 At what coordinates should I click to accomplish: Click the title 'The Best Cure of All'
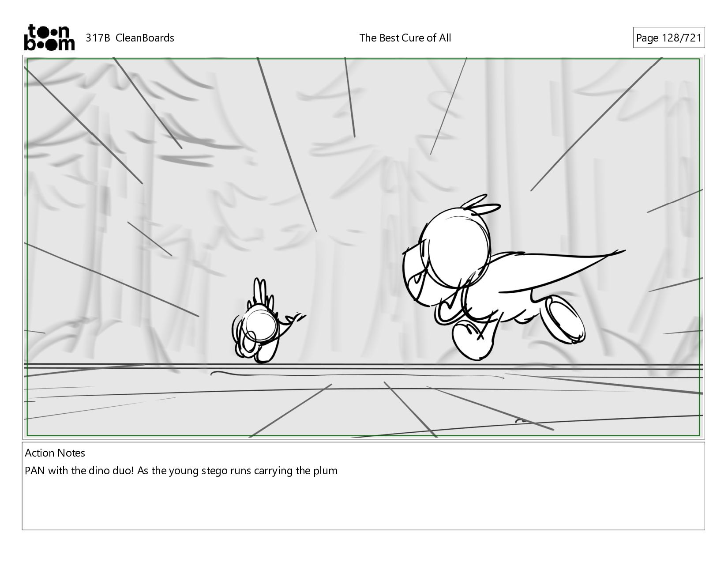coord(405,38)
